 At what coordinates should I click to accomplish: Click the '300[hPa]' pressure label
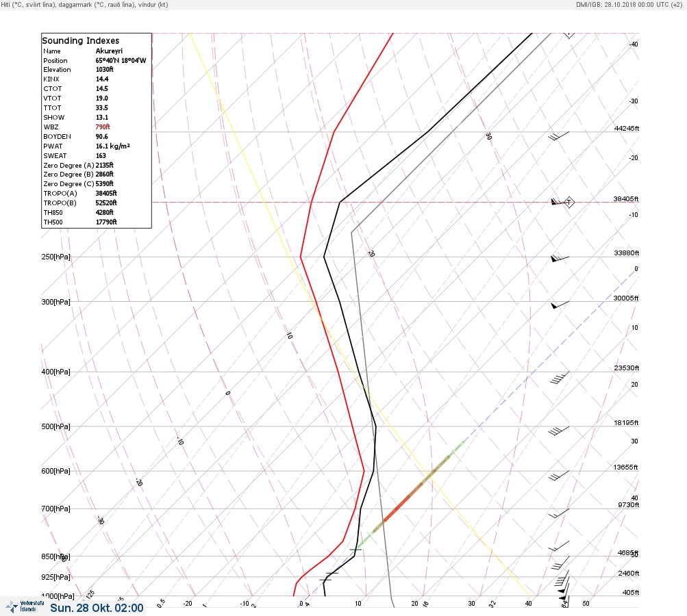55,302
